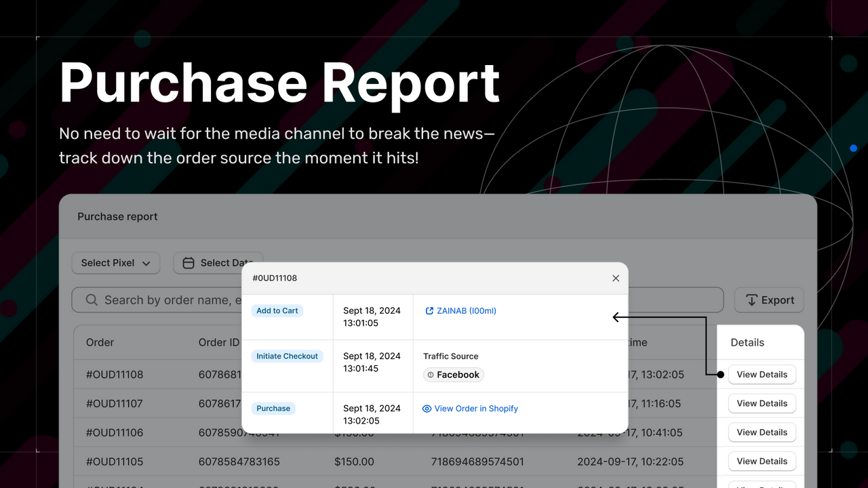Viewport: 868px width, 488px height.
Task: Click the Details column header
Action: 747,342
